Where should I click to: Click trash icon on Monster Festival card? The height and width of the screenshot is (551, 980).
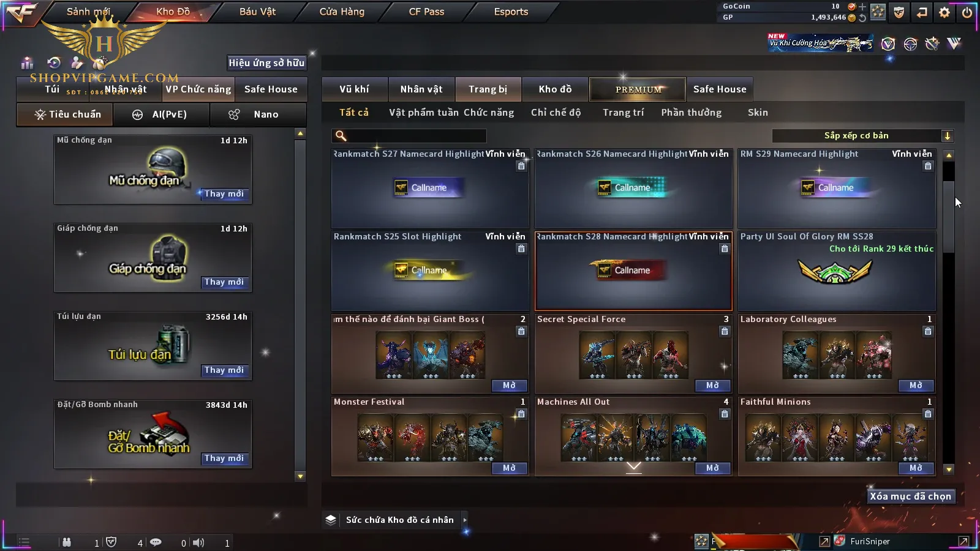521,414
